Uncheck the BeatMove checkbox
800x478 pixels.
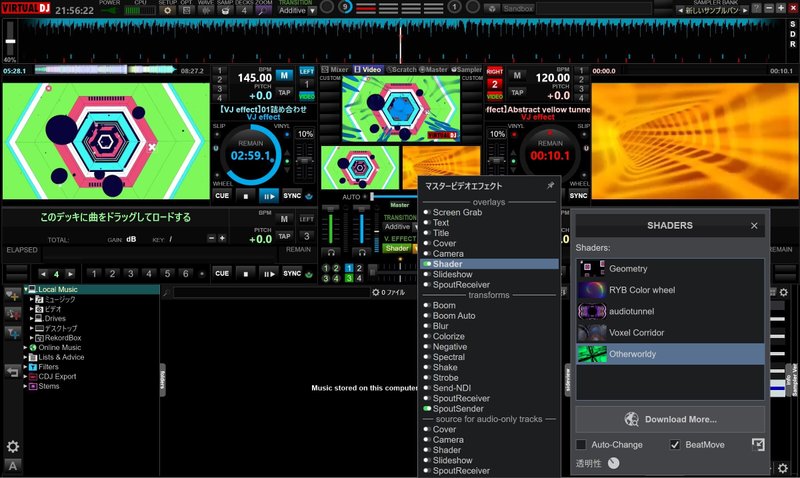tap(674, 445)
